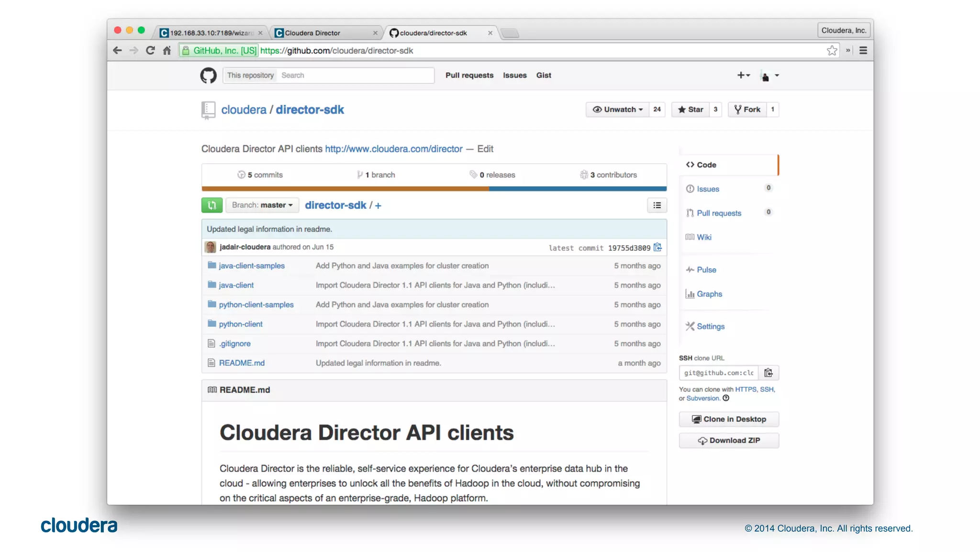The height and width of the screenshot is (552, 980).
Task: Close the 192.168.33.10 wizard tab
Action: click(x=260, y=33)
